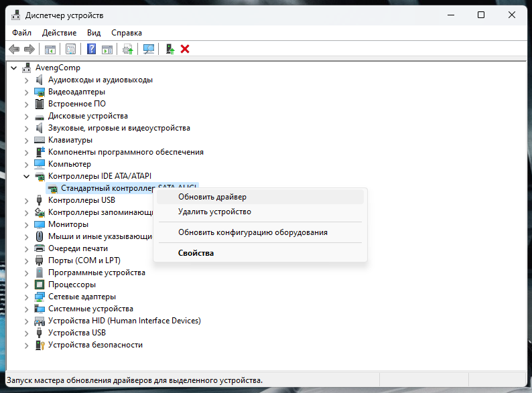The image size is (532, 393).
Task: Open the Справка menu
Action: point(127,33)
